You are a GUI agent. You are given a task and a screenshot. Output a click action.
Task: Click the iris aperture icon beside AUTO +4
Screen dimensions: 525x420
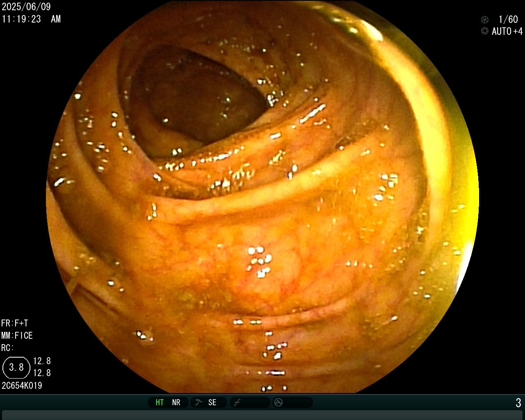tap(485, 31)
